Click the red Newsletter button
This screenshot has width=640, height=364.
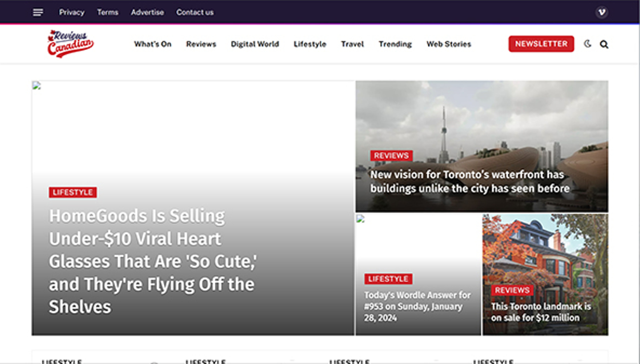pyautogui.click(x=541, y=44)
